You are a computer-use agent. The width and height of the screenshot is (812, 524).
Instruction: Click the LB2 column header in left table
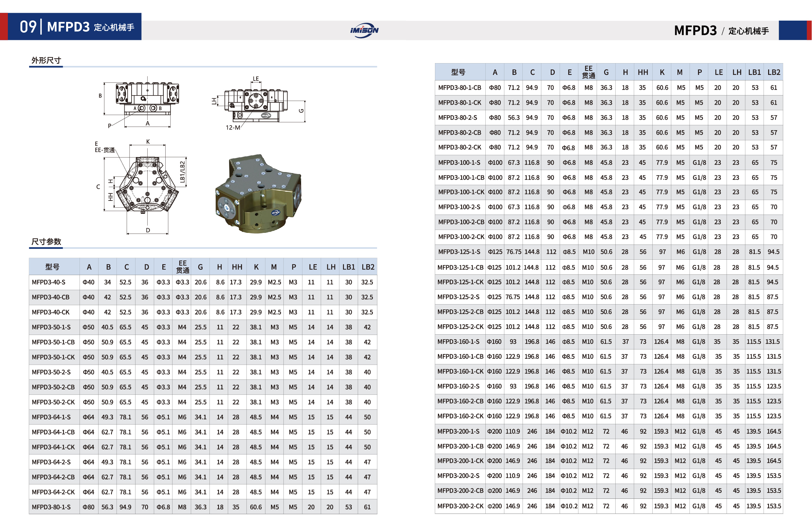[368, 267]
